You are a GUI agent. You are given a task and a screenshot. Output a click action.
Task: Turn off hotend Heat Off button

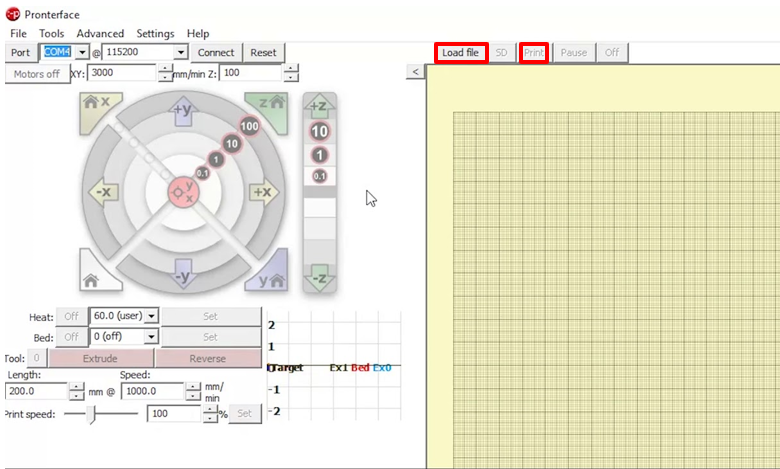tap(71, 316)
